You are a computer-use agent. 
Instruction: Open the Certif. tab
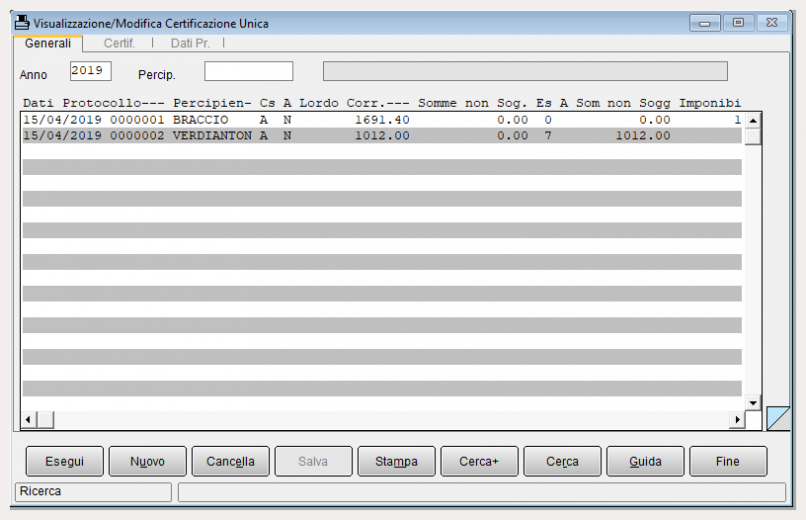click(119, 43)
